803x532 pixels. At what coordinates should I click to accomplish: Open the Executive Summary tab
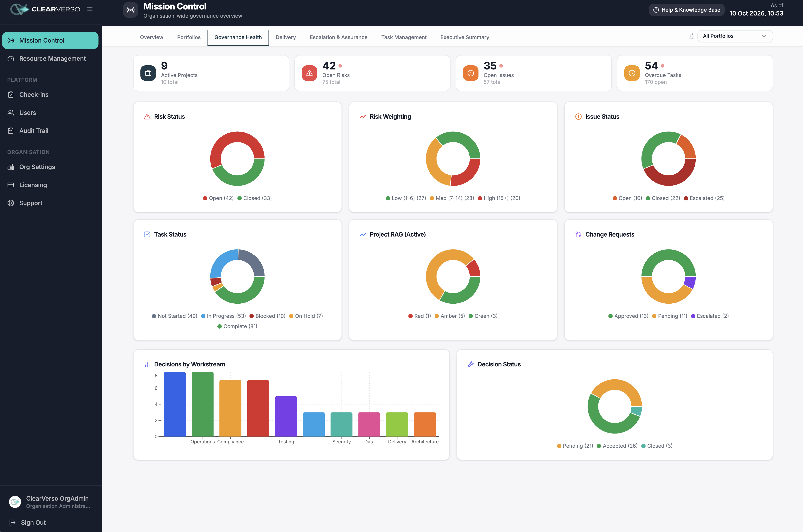tap(465, 37)
